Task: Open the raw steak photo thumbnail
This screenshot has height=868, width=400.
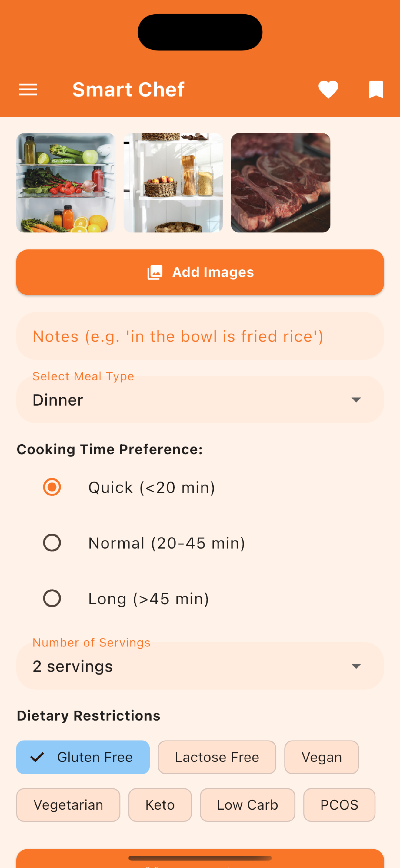Action: (x=280, y=182)
